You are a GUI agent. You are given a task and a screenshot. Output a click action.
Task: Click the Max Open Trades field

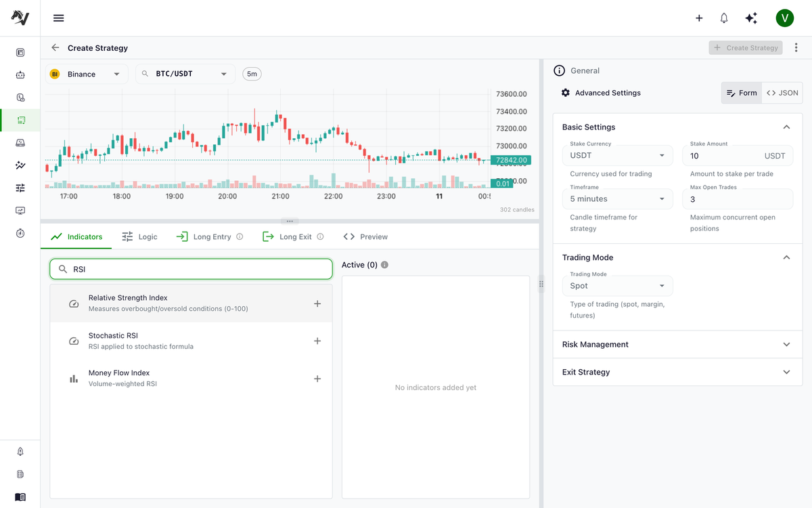(x=738, y=199)
